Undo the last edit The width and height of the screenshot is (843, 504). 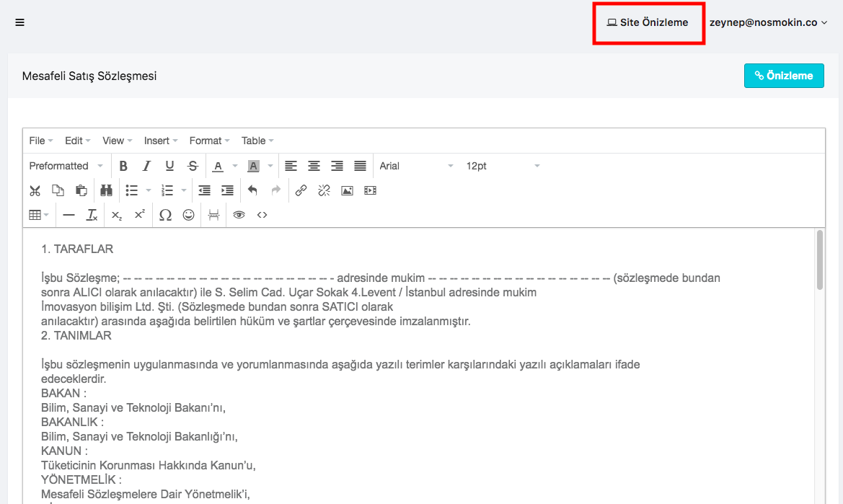(252, 190)
